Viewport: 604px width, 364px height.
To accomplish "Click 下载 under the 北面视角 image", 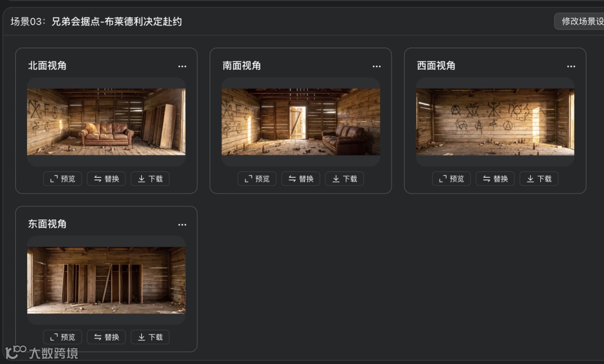I will point(150,179).
